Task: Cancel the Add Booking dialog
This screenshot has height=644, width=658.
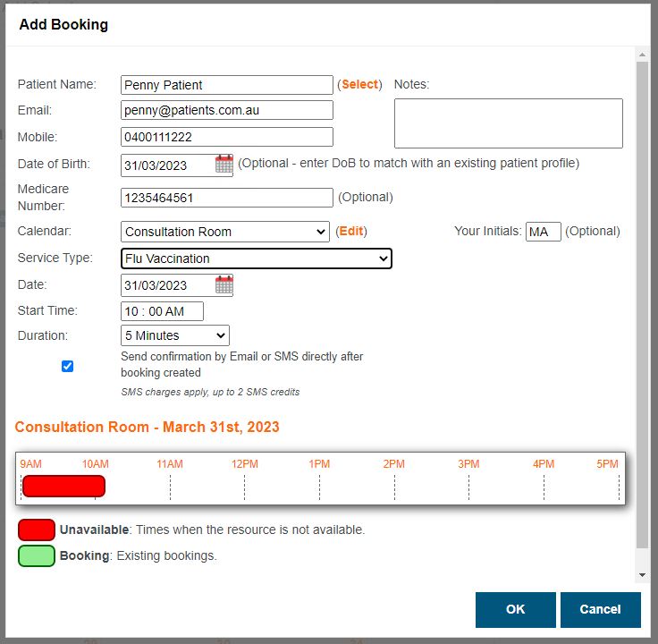Action: coord(601,610)
